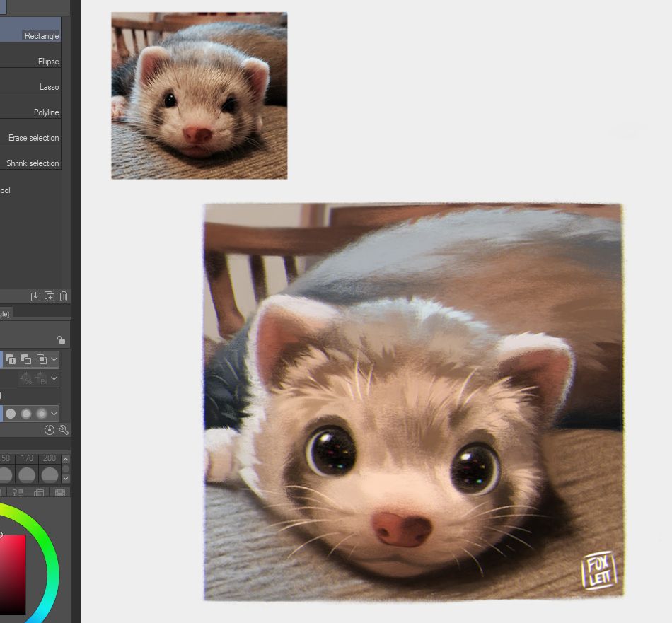Pick a red shade in the color square

pyautogui.click(x=13, y=574)
